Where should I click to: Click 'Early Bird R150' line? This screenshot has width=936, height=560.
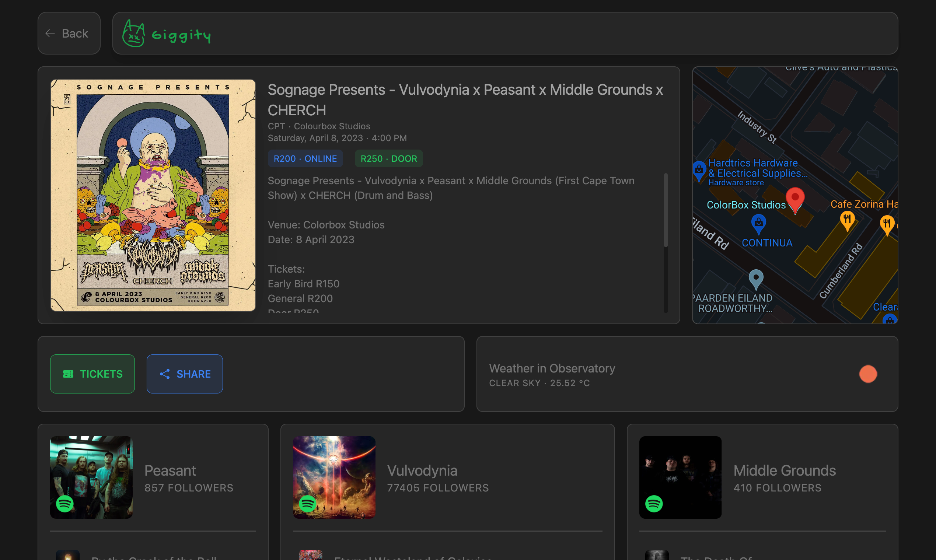pos(303,284)
